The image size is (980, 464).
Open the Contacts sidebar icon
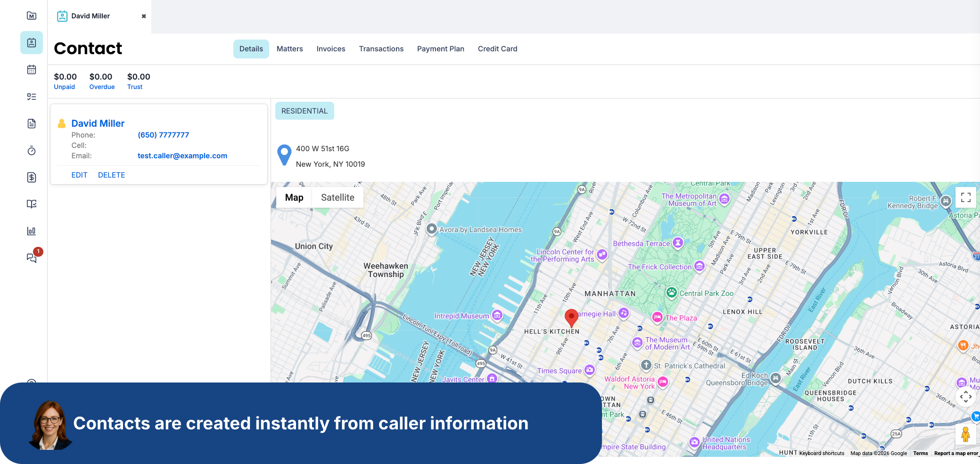(32, 43)
